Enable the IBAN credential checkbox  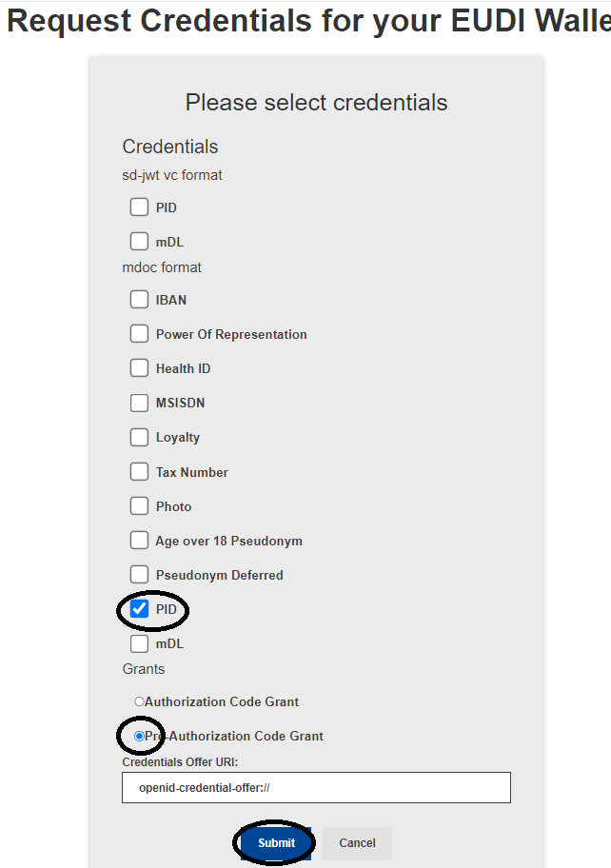pos(140,300)
